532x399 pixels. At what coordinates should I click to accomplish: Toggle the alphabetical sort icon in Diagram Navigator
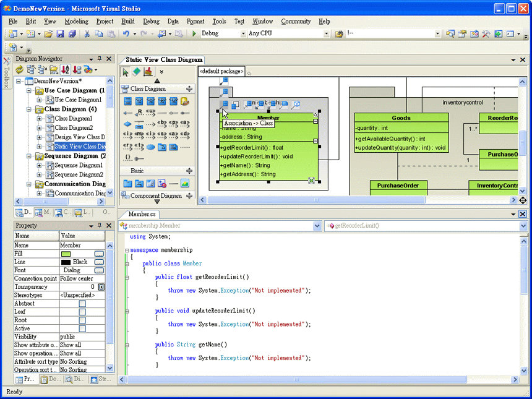pyautogui.click(x=66, y=69)
